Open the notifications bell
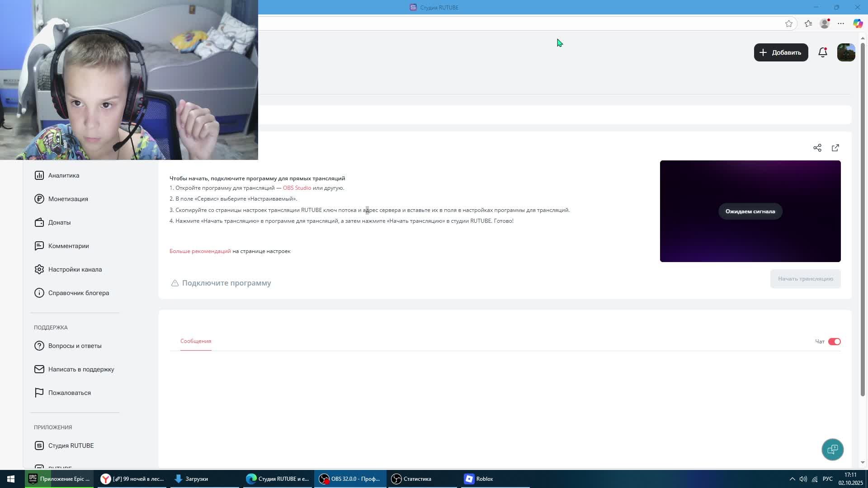 (x=822, y=52)
